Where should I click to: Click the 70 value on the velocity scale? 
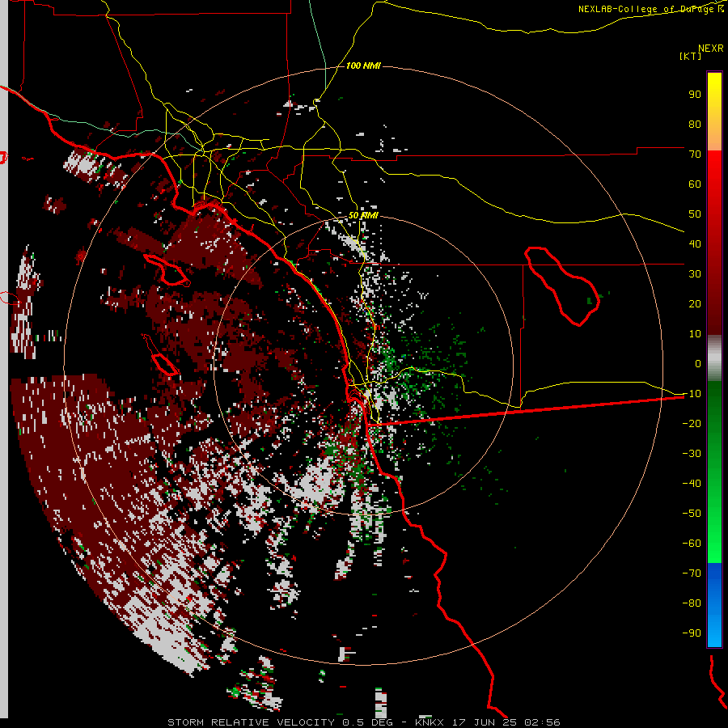pos(695,154)
